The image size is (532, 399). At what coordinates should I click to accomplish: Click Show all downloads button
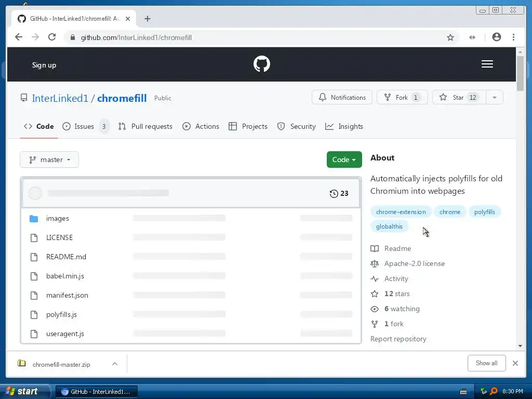tap(486, 363)
